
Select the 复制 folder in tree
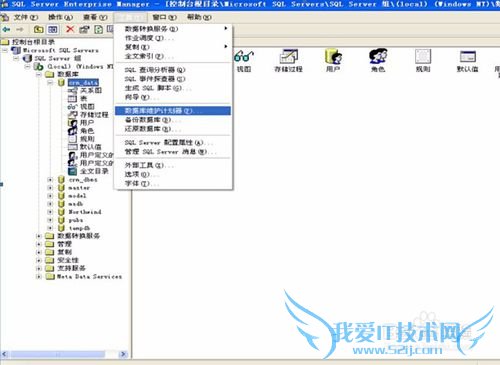64,252
